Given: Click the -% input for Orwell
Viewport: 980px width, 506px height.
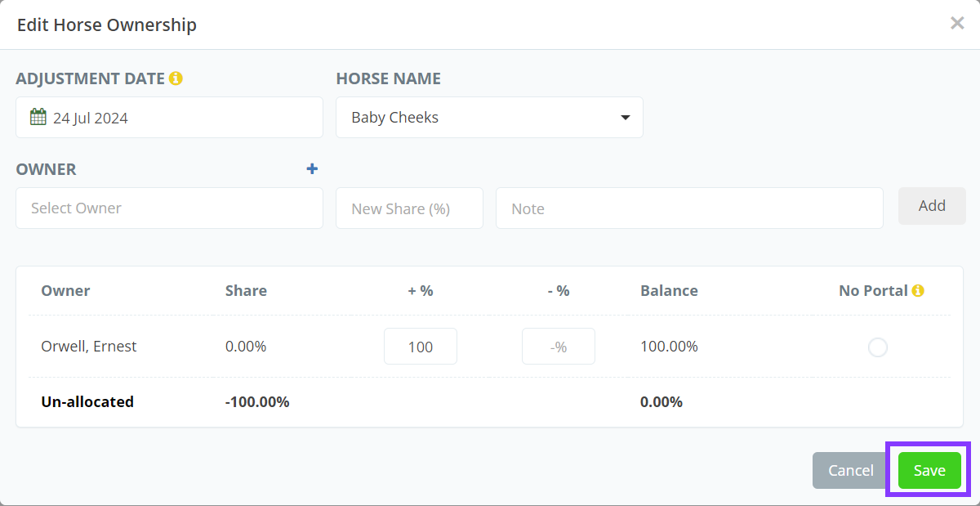Looking at the screenshot, I should (x=558, y=347).
